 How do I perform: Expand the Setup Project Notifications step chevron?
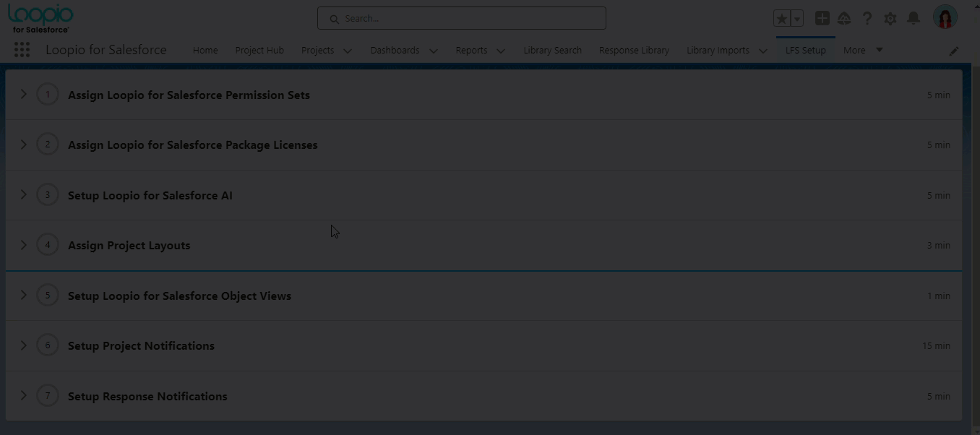23,345
